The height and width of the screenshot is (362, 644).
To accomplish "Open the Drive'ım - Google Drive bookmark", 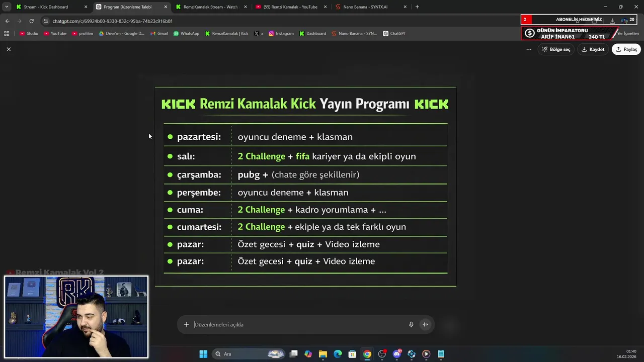I will tap(121, 34).
